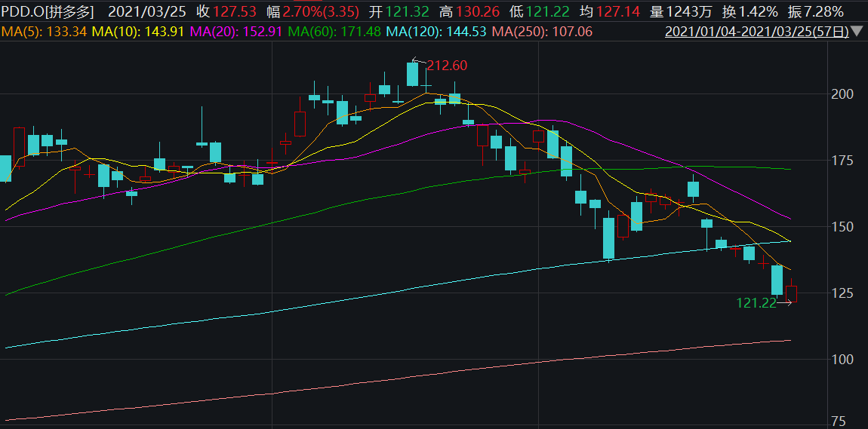This screenshot has height=429, width=868.
Task: Select the latest hollow red candlestick
Action: pyautogui.click(x=791, y=293)
